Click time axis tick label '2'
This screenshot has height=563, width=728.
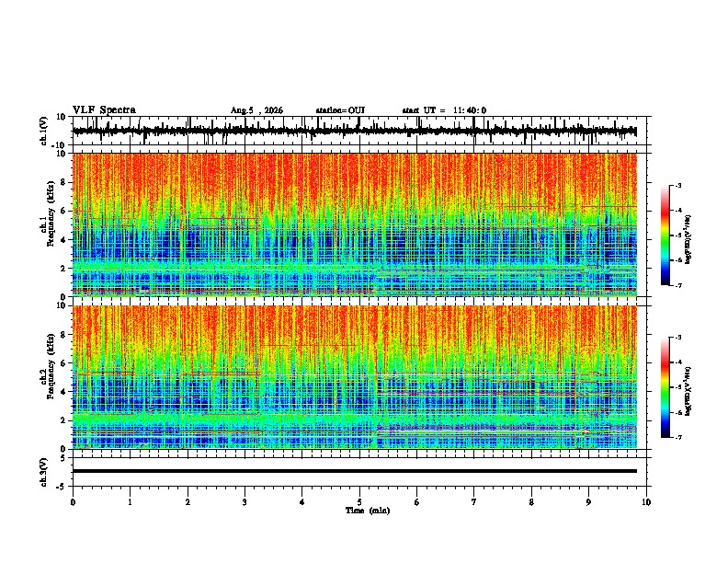tap(188, 502)
